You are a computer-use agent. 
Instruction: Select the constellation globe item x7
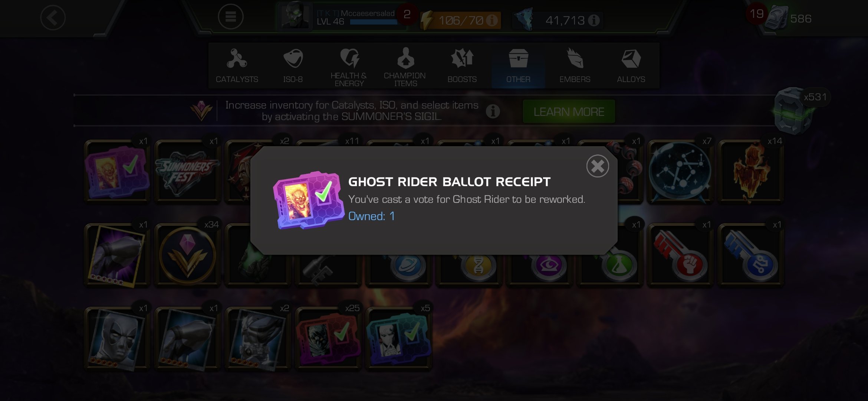pyautogui.click(x=680, y=172)
